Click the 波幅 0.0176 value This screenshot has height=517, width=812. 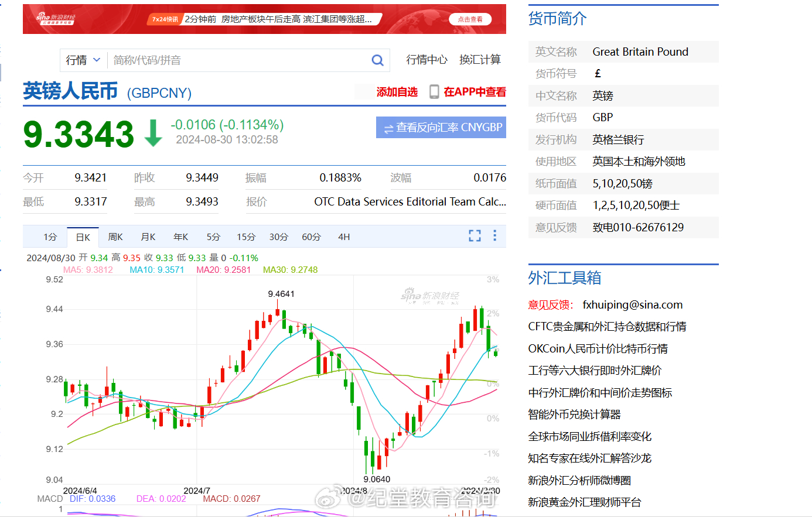[490, 177]
